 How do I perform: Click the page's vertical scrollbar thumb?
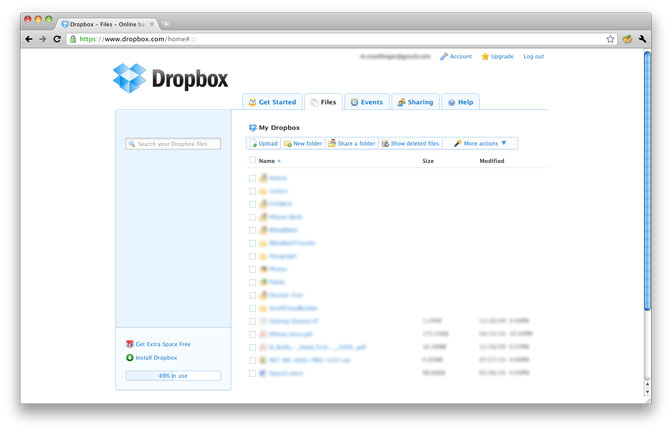(x=647, y=180)
